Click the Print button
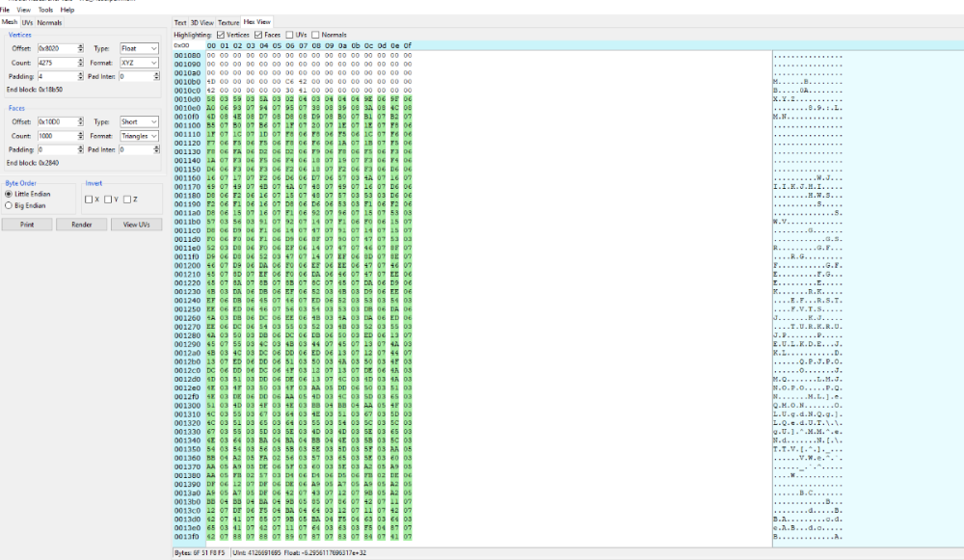This screenshot has width=964, height=560. pos(26,225)
